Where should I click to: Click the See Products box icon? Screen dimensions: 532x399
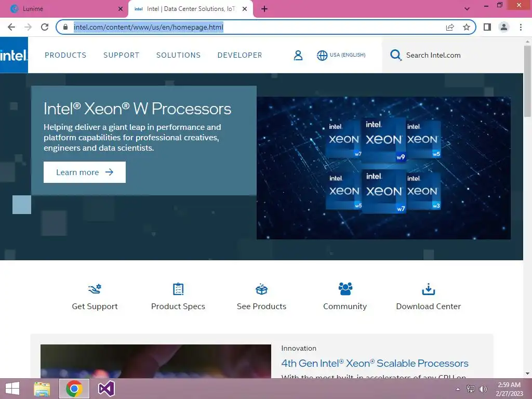[x=262, y=289]
